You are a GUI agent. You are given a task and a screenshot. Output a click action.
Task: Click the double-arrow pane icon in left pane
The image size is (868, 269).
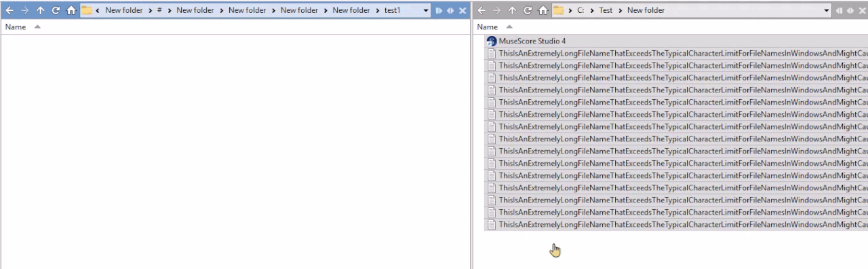(x=450, y=10)
